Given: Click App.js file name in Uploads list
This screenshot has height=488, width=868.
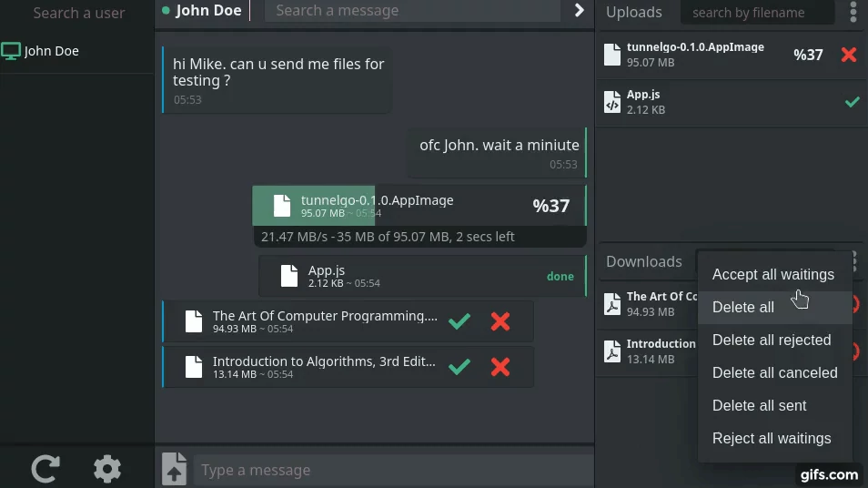Looking at the screenshot, I should point(643,95).
